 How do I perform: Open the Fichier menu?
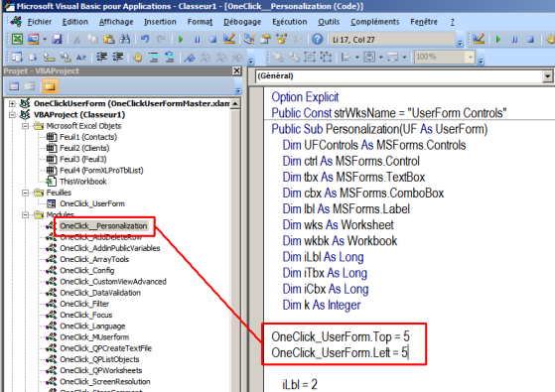(40, 22)
